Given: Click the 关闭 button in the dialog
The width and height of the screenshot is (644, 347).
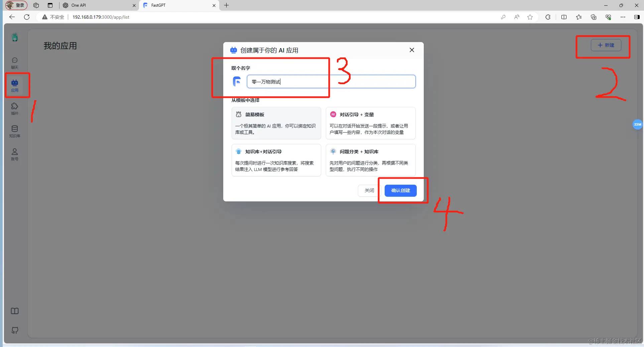Looking at the screenshot, I should coord(369,190).
